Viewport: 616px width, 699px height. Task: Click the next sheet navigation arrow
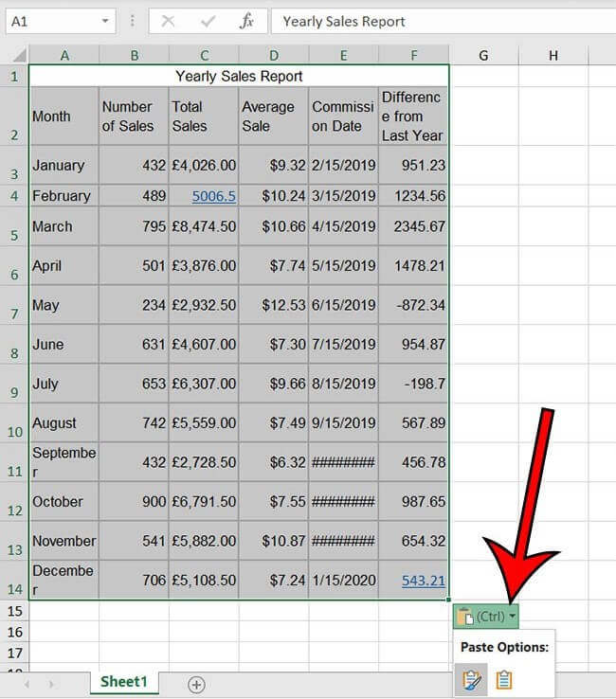50,684
